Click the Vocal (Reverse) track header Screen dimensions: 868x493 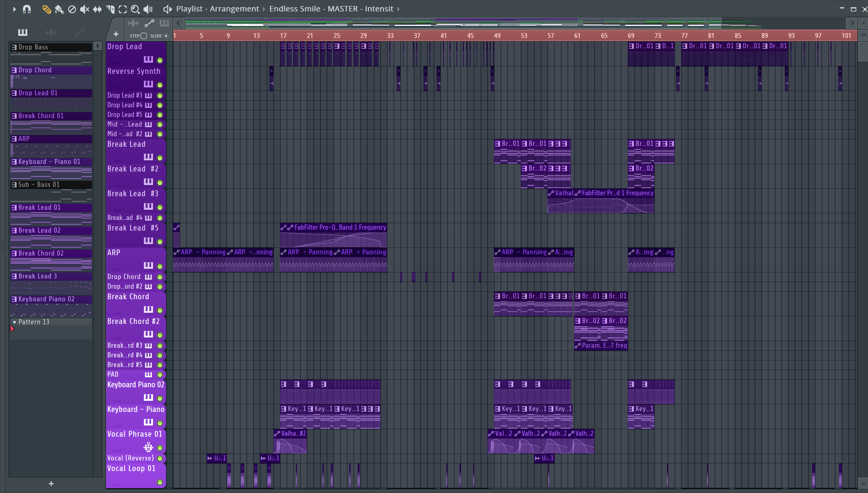coord(136,458)
